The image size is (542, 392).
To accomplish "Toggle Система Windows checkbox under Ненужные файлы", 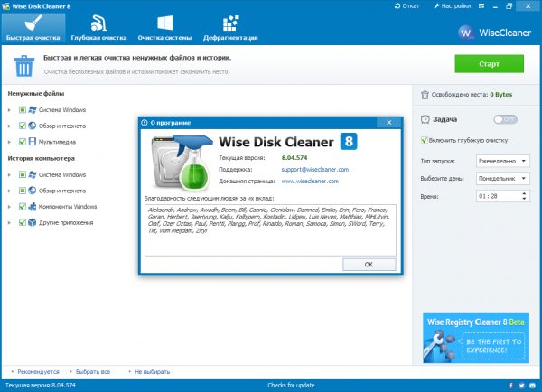I will click(22, 110).
